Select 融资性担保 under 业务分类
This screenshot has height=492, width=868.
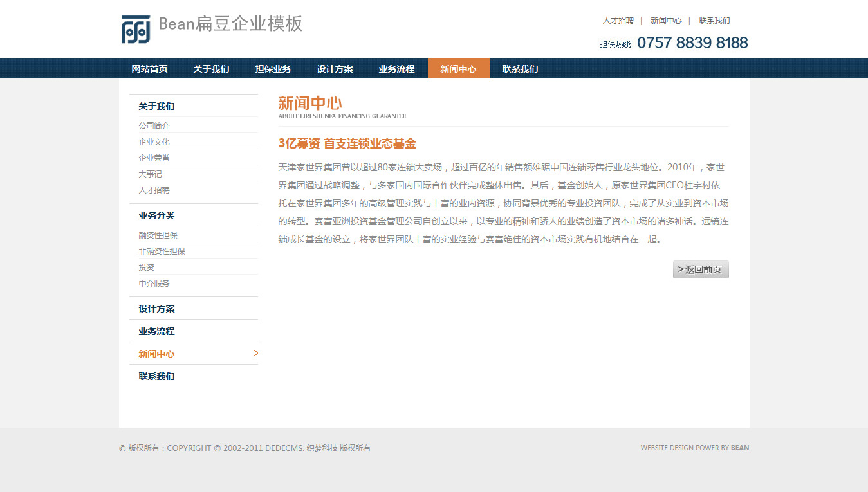[x=158, y=235]
